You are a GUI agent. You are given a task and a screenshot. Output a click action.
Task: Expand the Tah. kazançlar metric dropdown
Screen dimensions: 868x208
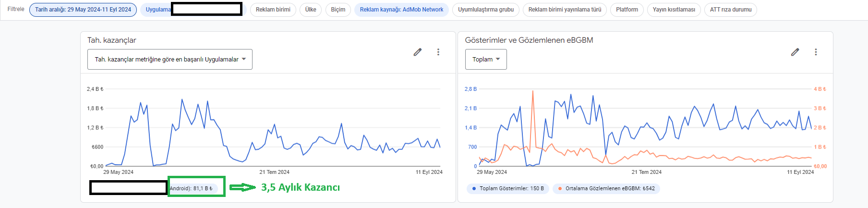170,60
